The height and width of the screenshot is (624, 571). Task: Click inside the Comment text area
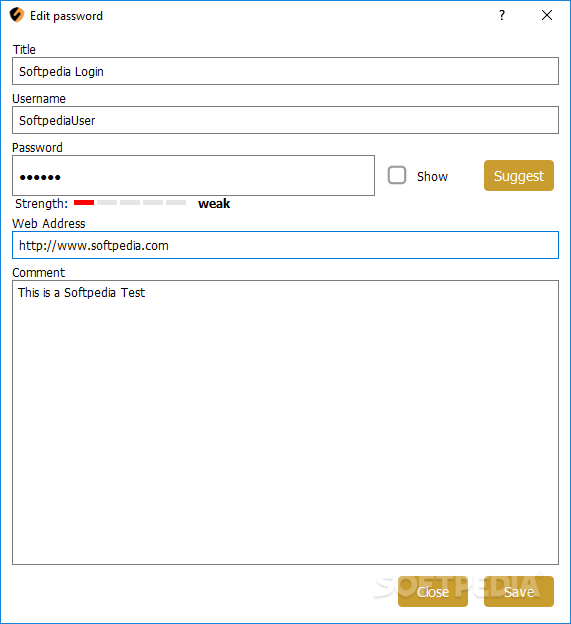coord(285,423)
